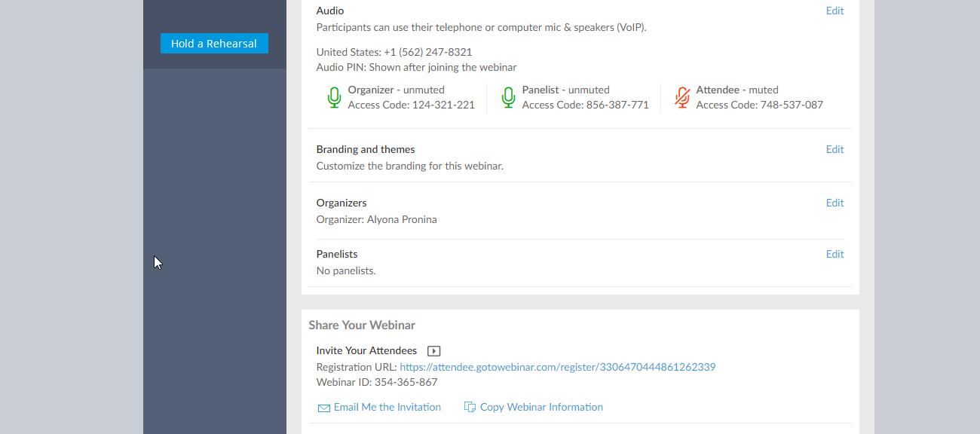This screenshot has width=980, height=434.
Task: Click the United States phone number
Action: point(427,52)
